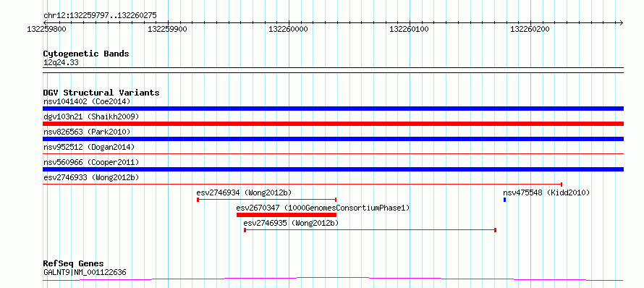Click the ruler's right arrow end

[x=621, y=22]
